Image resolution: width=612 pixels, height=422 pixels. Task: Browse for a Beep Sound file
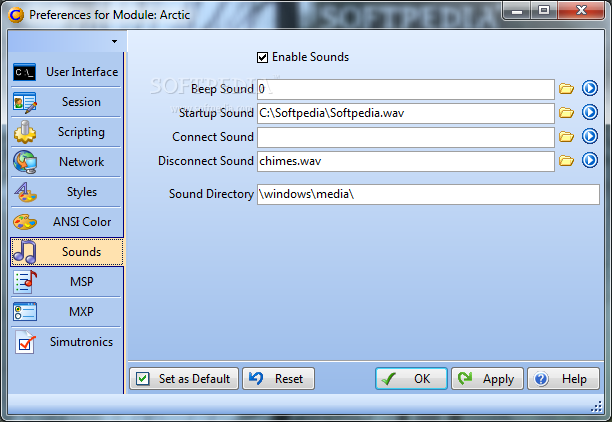point(566,89)
